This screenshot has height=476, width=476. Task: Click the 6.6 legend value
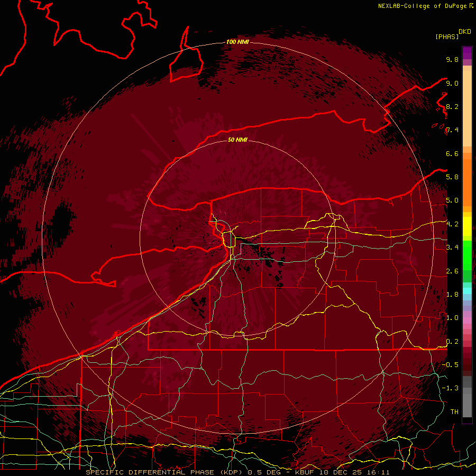tap(452, 153)
